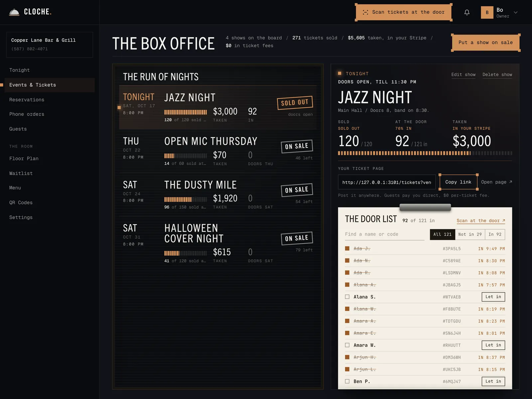Image resolution: width=532 pixels, height=399 pixels.
Task: Open the notifications bell
Action: 467,12
